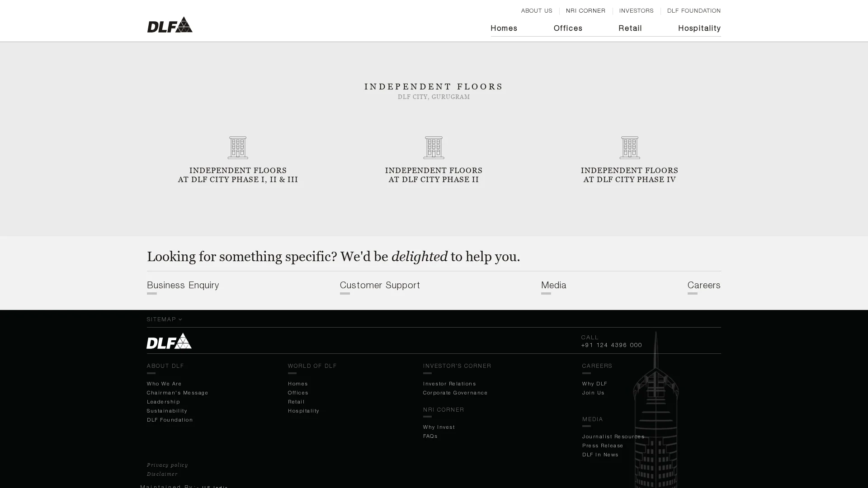
Task: Click the DLF logo in the header
Action: pyautogui.click(x=170, y=25)
